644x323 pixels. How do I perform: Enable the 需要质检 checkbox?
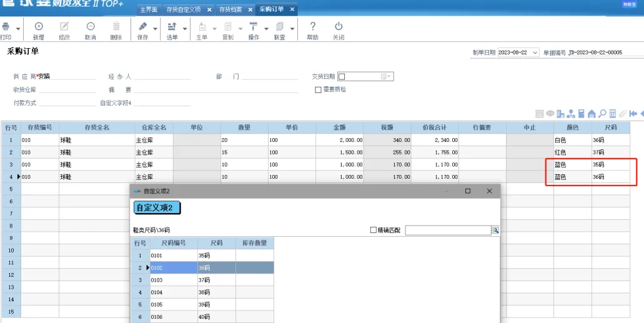(x=318, y=89)
